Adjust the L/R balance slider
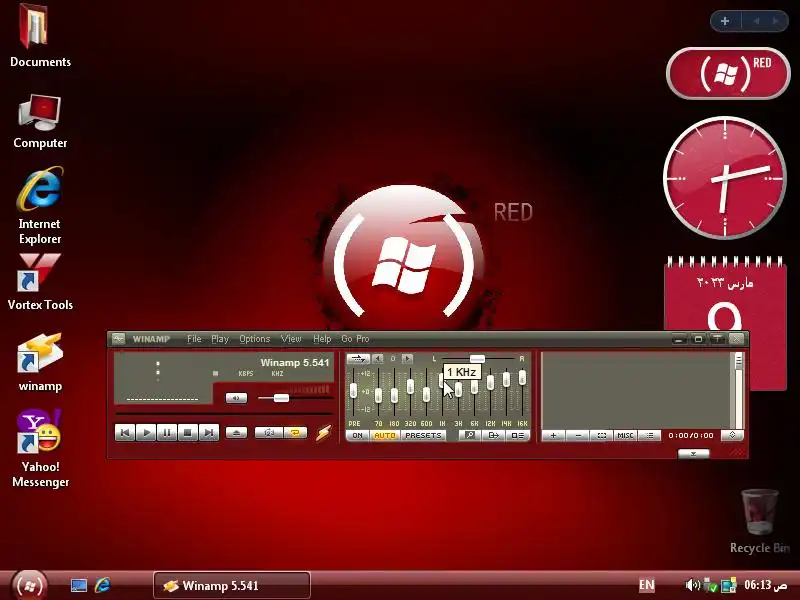The image size is (800, 600). point(477,359)
